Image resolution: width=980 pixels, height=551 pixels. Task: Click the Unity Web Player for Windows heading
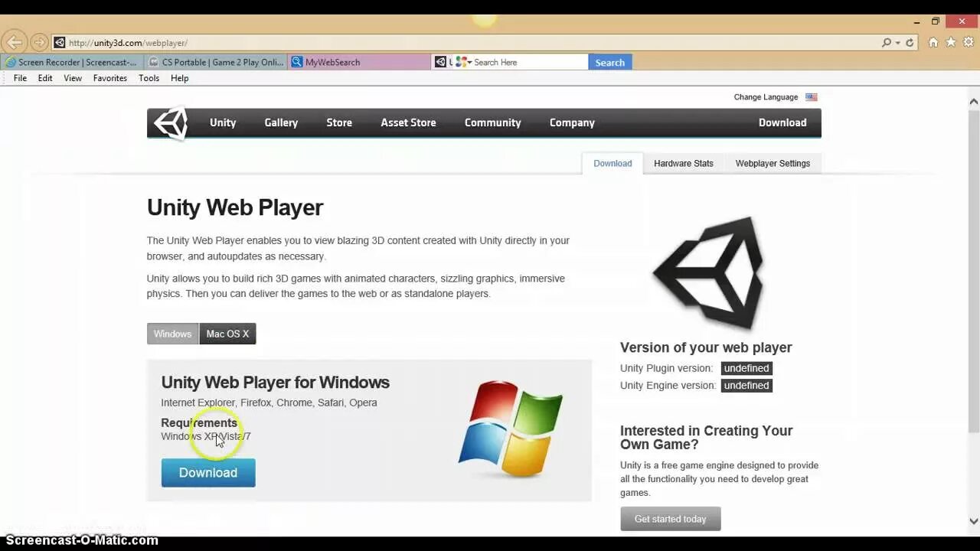coord(275,382)
